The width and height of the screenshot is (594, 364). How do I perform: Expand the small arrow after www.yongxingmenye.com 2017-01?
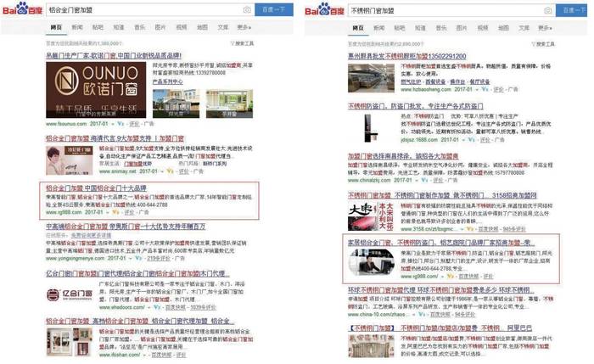(x=131, y=258)
